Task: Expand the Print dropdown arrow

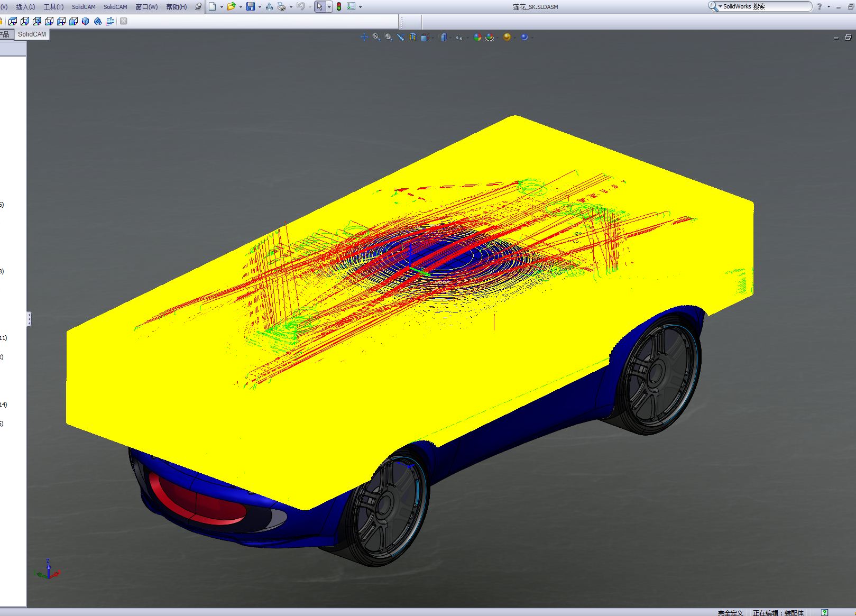Action: coord(291,7)
